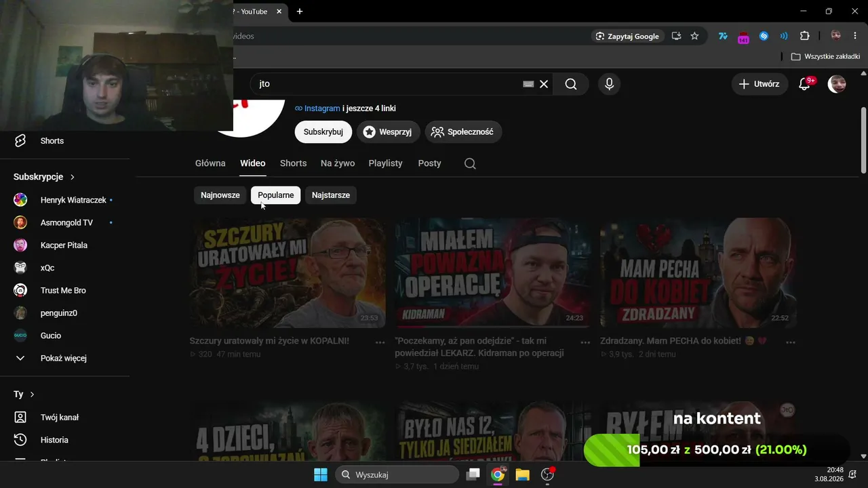
Task: Click the YouTube search magnifier button
Action: [571, 84]
